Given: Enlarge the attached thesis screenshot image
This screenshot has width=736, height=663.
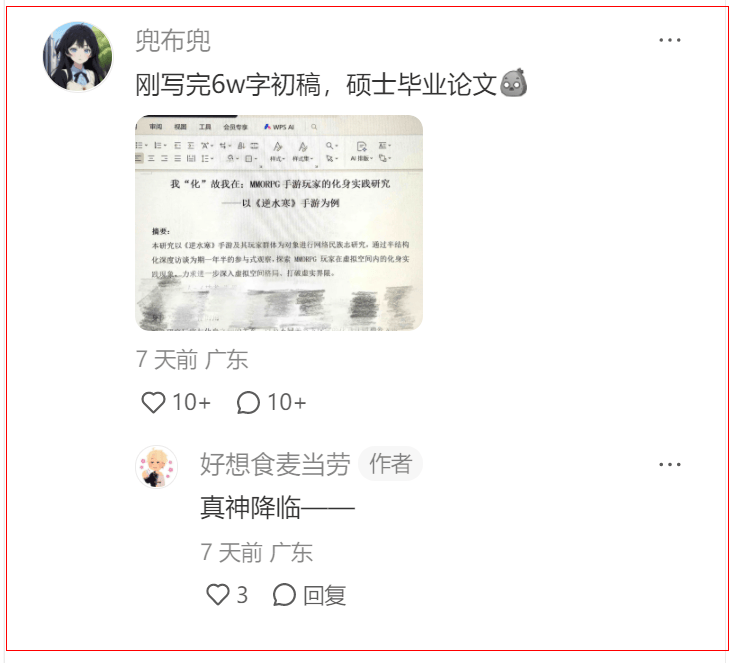Looking at the screenshot, I should point(279,223).
